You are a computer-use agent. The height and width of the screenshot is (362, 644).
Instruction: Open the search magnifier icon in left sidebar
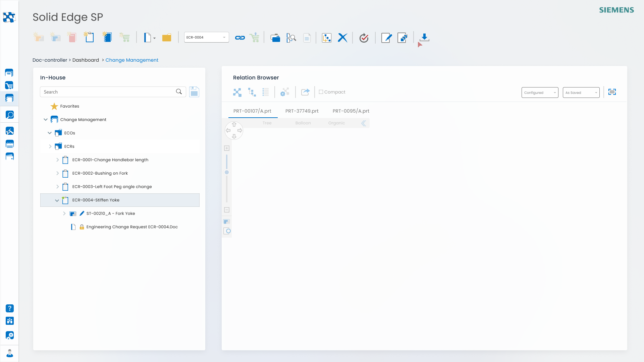click(x=9, y=115)
